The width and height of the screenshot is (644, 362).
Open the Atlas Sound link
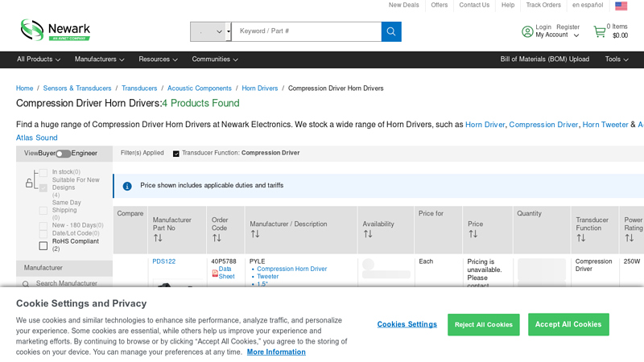pyautogui.click(x=36, y=138)
